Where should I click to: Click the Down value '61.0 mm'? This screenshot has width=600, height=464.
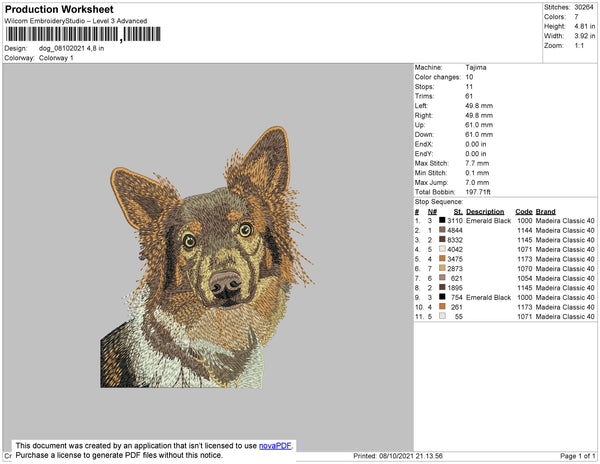pyautogui.click(x=479, y=134)
